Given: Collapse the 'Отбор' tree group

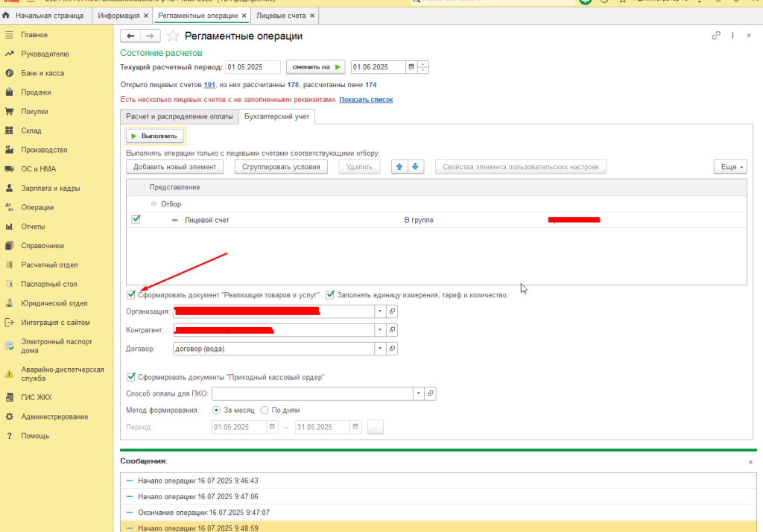Looking at the screenshot, I should pyautogui.click(x=153, y=204).
